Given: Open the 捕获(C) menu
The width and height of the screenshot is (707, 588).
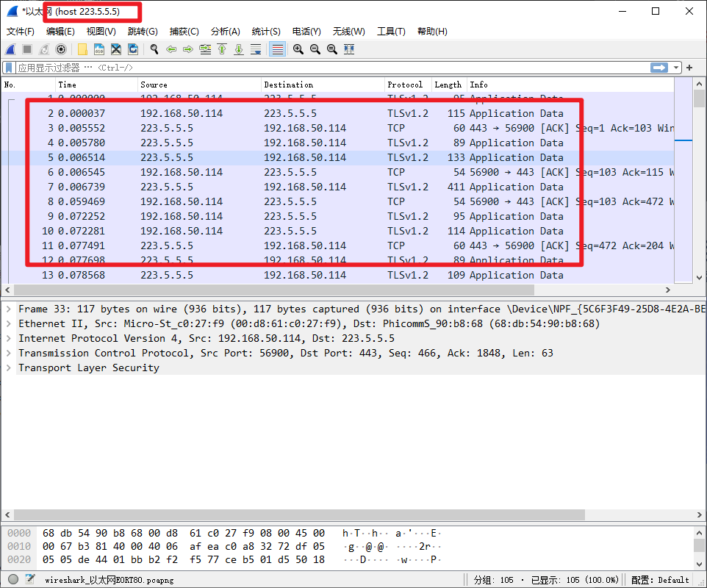Looking at the screenshot, I should tap(184, 31).
